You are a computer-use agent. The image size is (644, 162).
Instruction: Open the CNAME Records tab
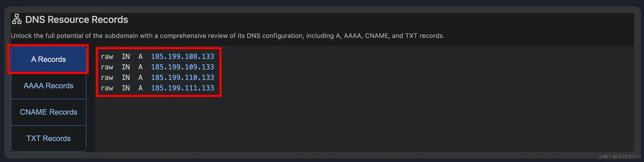pyautogui.click(x=48, y=112)
